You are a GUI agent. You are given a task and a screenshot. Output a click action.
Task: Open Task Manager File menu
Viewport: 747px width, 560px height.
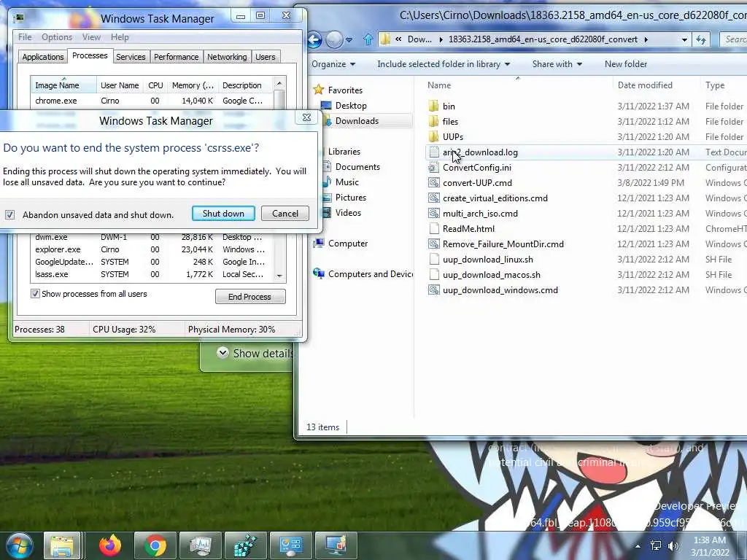pyautogui.click(x=25, y=37)
